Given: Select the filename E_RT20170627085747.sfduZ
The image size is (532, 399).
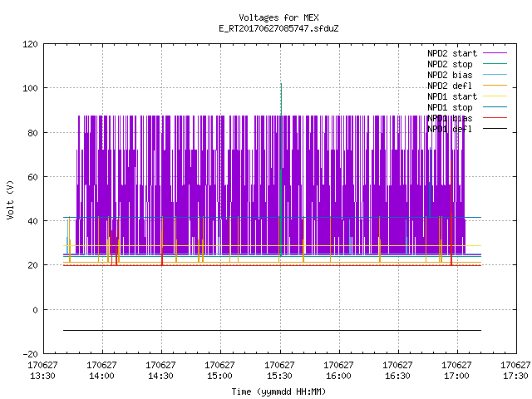Looking at the screenshot, I should (x=278, y=28).
